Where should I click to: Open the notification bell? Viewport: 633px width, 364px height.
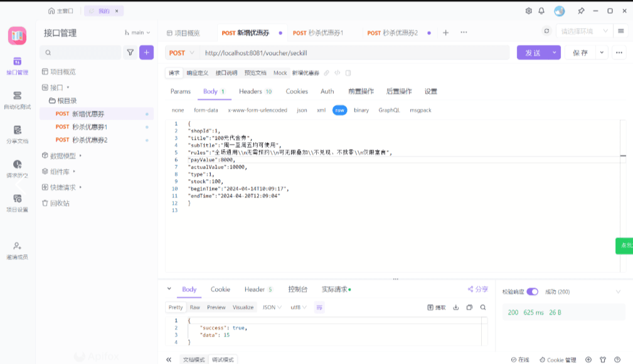click(541, 11)
